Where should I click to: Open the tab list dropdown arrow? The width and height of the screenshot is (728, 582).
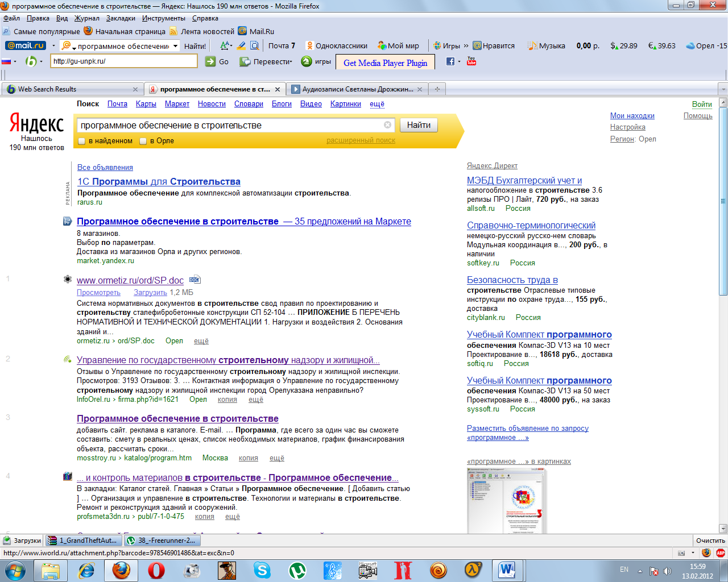point(723,89)
